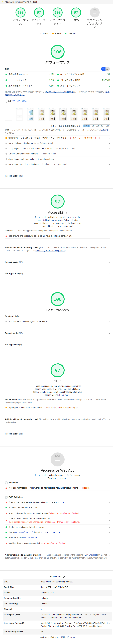
Task: Click the ツリーマップを表示 button
Action: 17,101
